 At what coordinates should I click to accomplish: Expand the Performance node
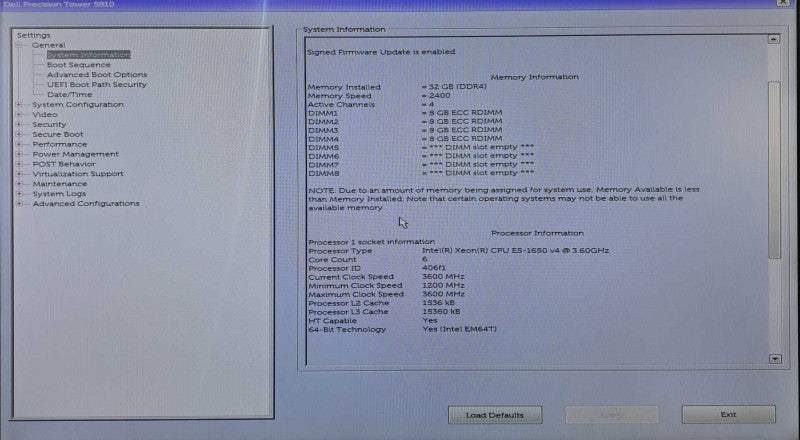[19, 144]
